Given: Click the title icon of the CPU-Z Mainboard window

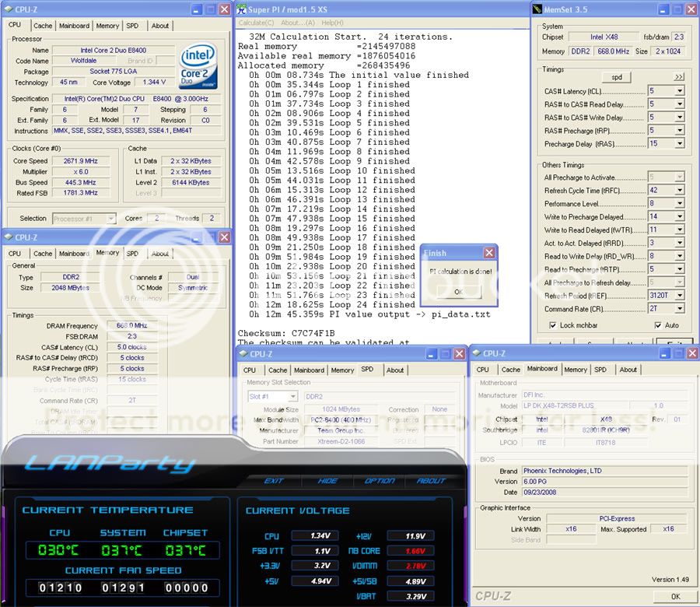Looking at the screenshot, I should tap(476, 353).
